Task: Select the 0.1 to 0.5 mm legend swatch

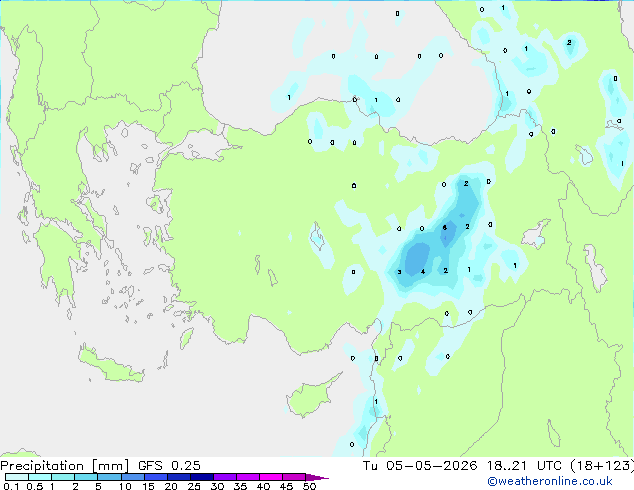Action: point(17,477)
